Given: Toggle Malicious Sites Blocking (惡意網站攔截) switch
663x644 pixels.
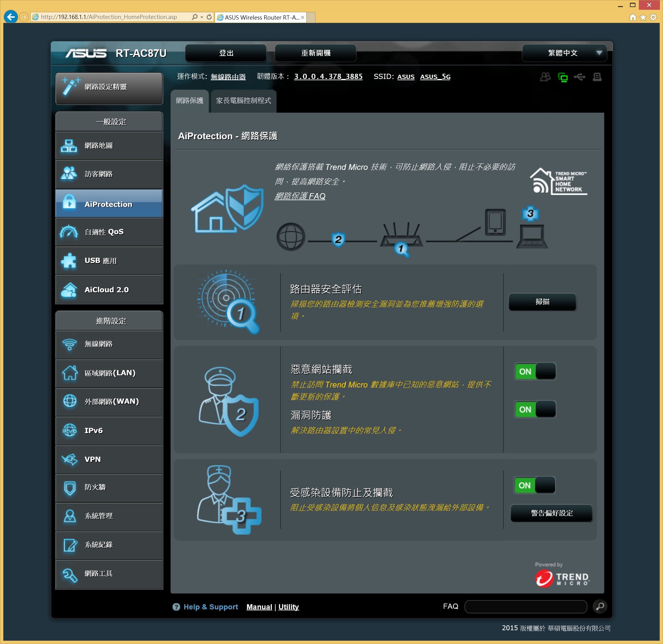Looking at the screenshot, I should click(535, 371).
